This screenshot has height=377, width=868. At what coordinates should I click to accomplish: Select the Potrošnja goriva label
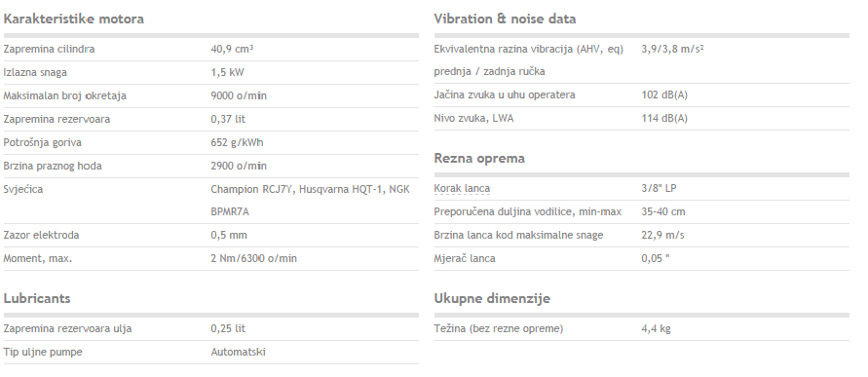pyautogui.click(x=43, y=142)
